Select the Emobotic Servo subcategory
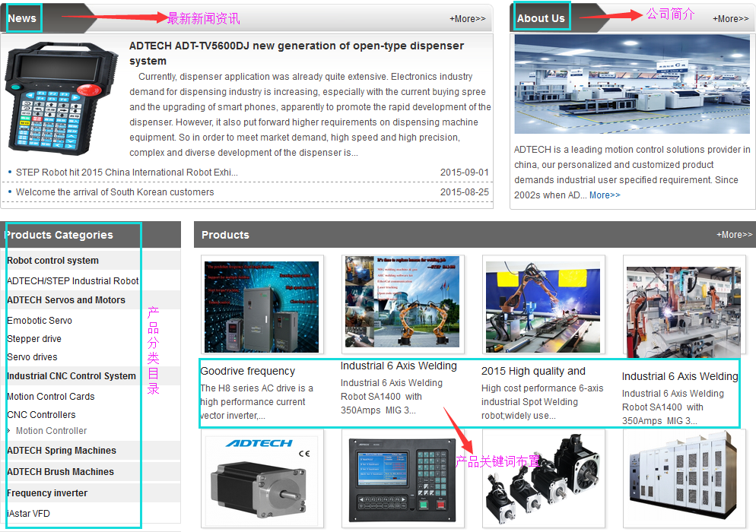 pyautogui.click(x=40, y=321)
